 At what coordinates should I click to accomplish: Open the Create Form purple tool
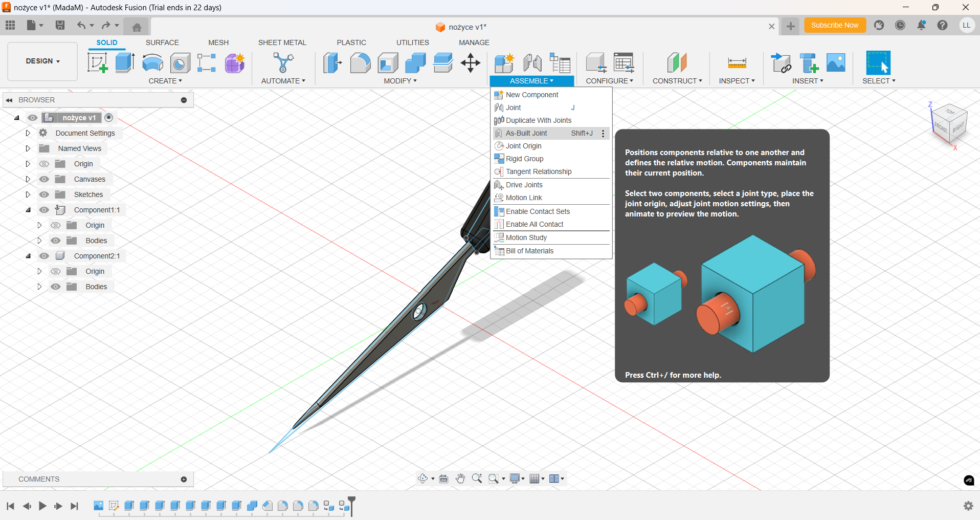tap(235, 63)
